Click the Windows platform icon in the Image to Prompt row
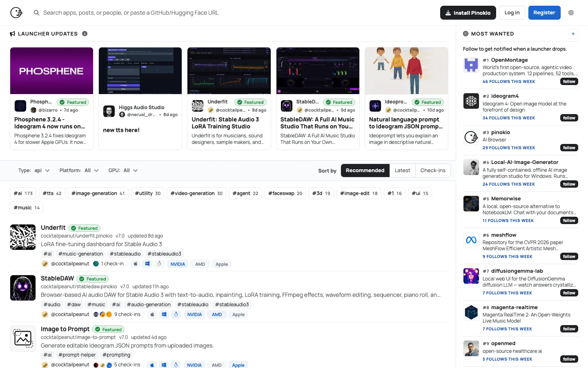 164,365
